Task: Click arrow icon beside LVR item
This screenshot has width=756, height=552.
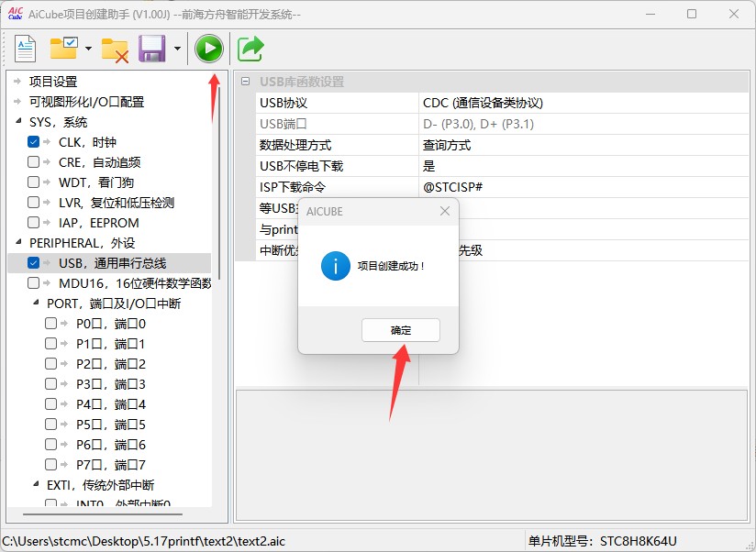Action: [47, 203]
